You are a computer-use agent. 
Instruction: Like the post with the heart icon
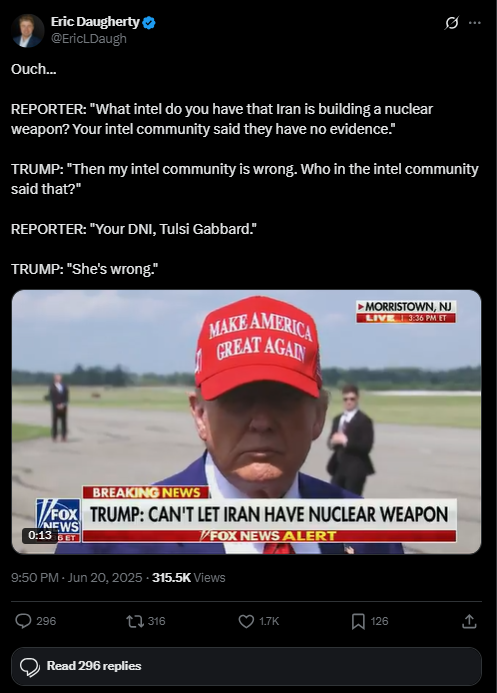pos(246,621)
